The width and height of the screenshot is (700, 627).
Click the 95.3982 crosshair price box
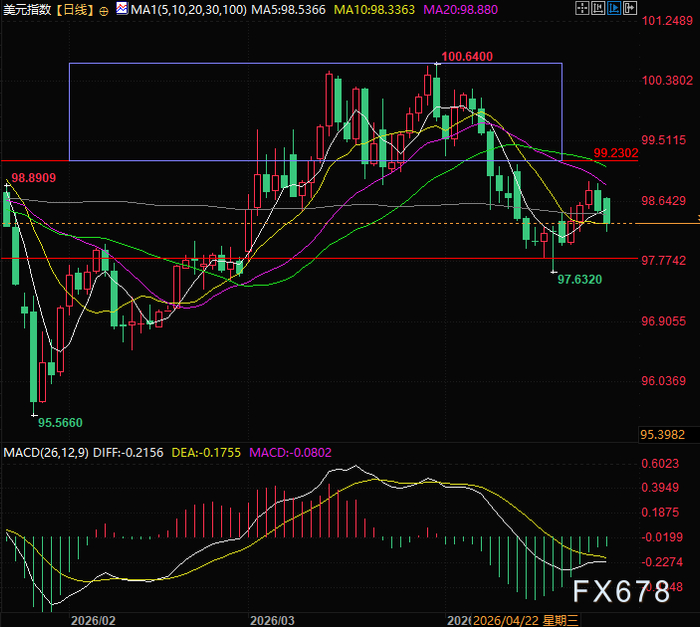point(669,435)
